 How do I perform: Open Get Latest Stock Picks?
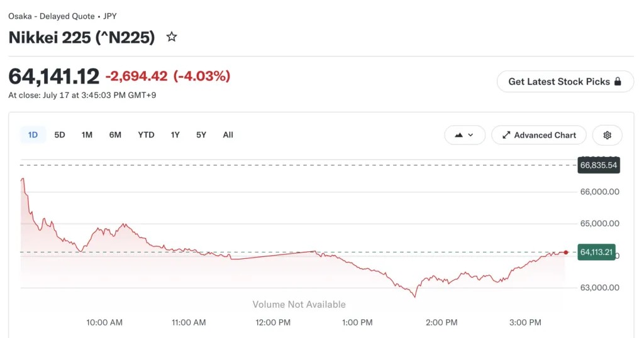pyautogui.click(x=565, y=81)
